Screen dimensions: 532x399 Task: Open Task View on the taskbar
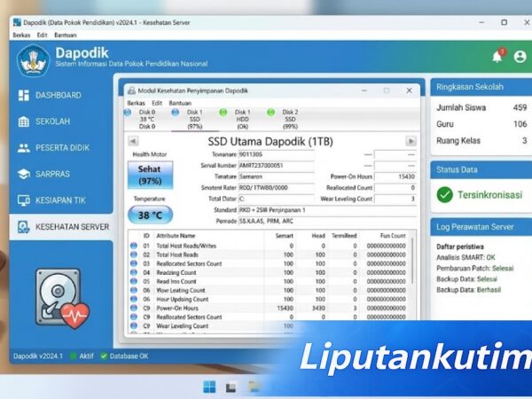pos(231,387)
